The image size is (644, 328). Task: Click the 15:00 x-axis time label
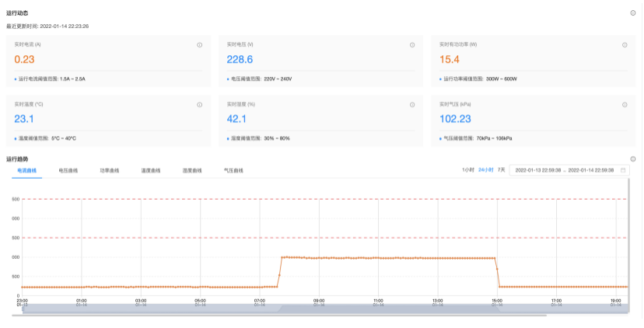497,301
